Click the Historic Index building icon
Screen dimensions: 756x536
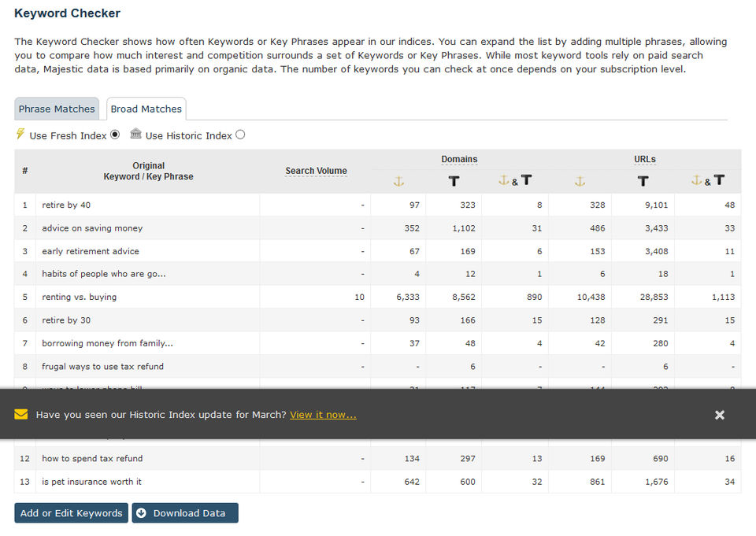coord(136,135)
